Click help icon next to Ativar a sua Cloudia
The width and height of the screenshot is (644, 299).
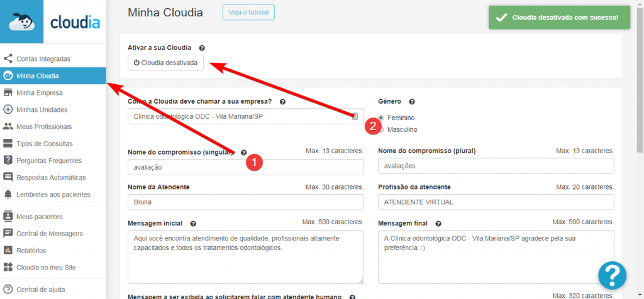pyautogui.click(x=202, y=48)
